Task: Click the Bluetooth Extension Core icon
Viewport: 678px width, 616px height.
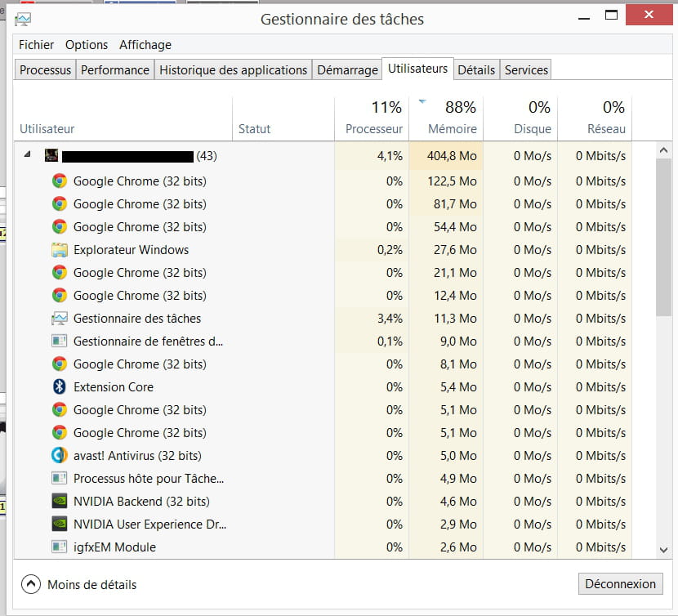Action: coord(59,387)
